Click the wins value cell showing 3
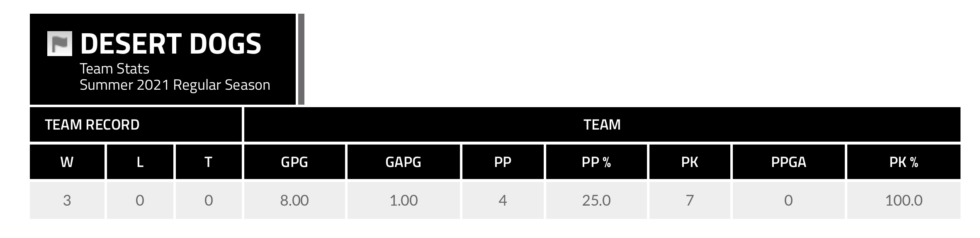This screenshot has height=238, width=980. coord(67,201)
